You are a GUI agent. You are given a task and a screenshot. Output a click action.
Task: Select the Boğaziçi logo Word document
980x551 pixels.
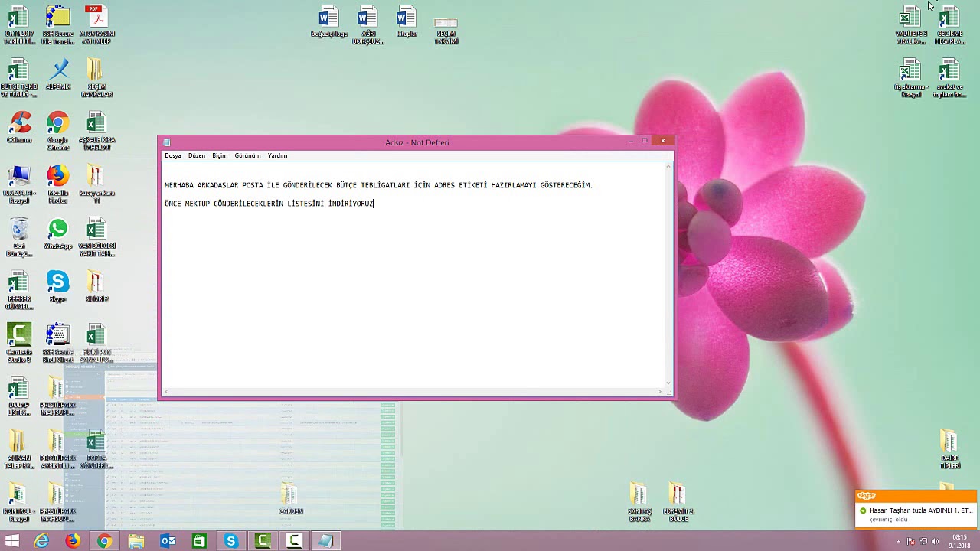click(328, 22)
